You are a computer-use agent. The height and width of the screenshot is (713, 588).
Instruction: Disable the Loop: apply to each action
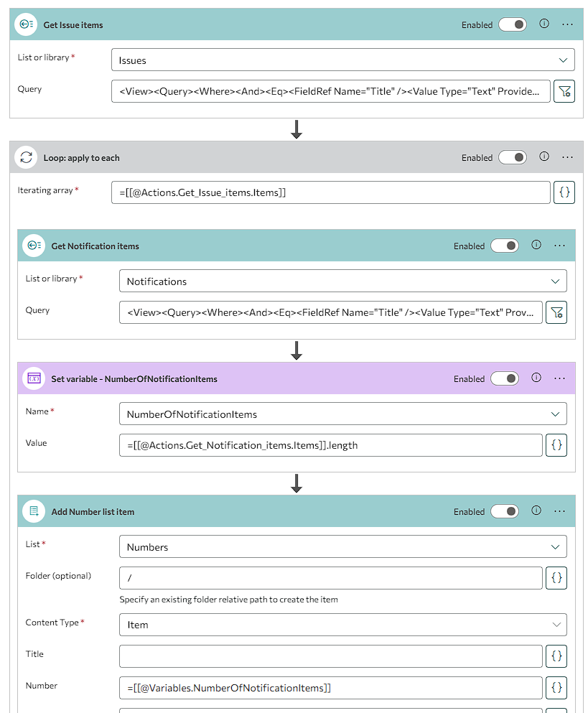click(512, 157)
